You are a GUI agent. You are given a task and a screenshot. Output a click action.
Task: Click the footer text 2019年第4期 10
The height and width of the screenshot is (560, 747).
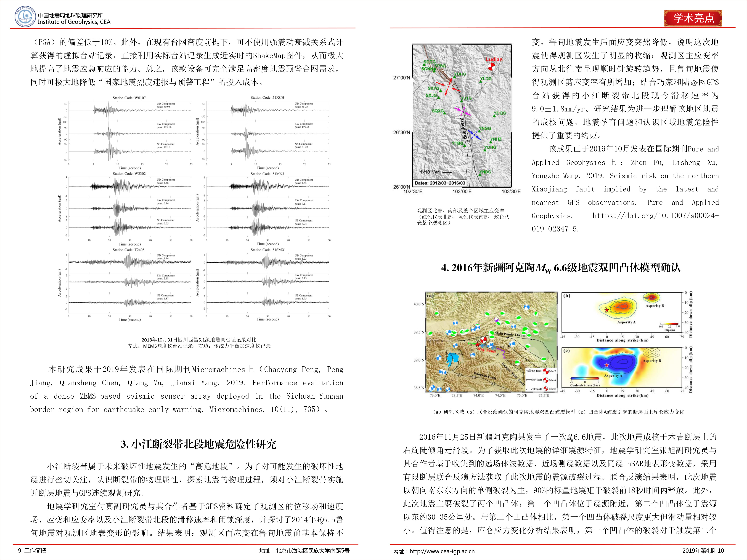point(703,551)
